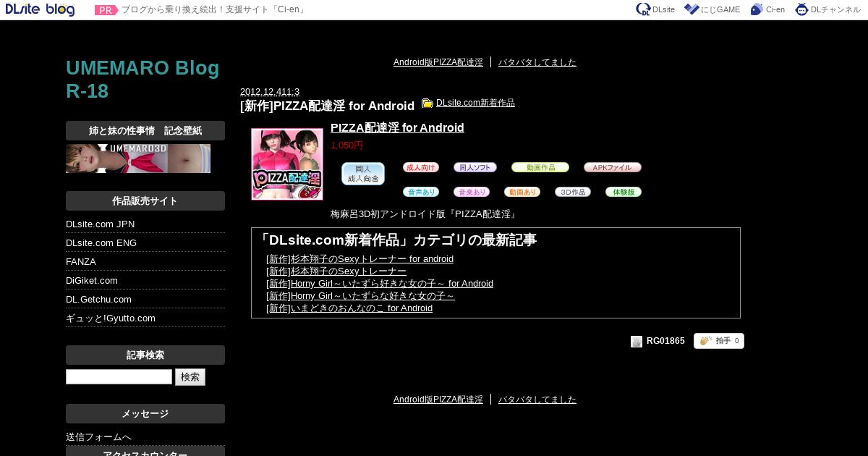Open bottom バタバタしてました navigation link

pos(537,400)
